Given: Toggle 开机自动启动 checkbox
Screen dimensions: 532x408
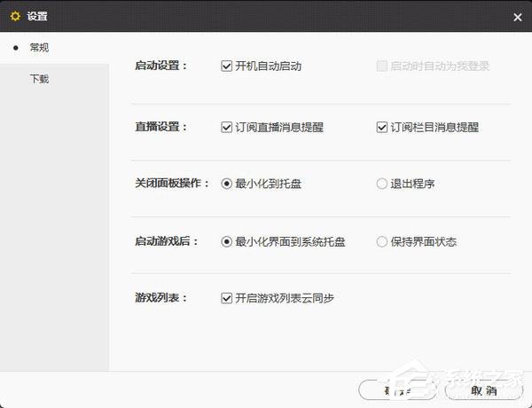Looking at the screenshot, I should point(226,66).
